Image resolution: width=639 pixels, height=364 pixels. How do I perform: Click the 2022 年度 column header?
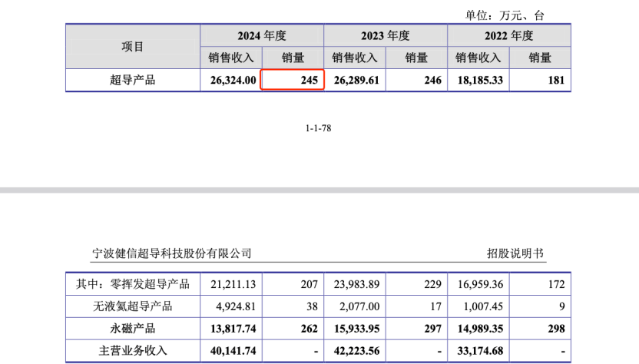click(x=508, y=35)
